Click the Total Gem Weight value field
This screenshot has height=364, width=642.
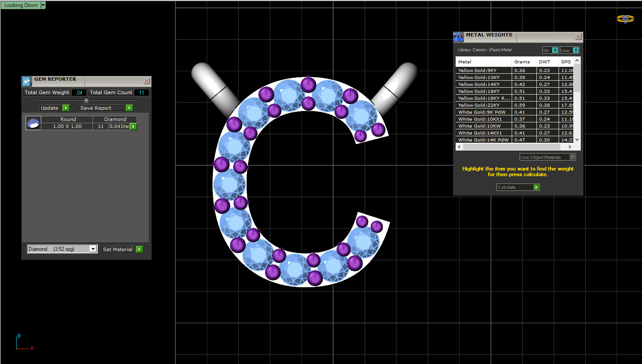pyautogui.click(x=79, y=92)
